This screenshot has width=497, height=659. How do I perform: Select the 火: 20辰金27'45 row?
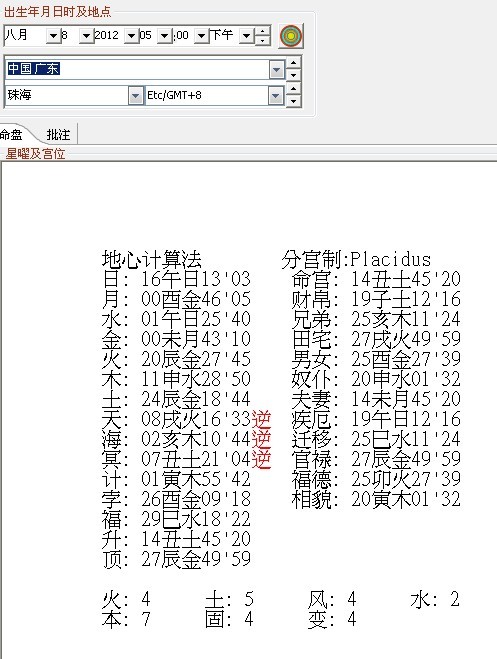point(176,359)
